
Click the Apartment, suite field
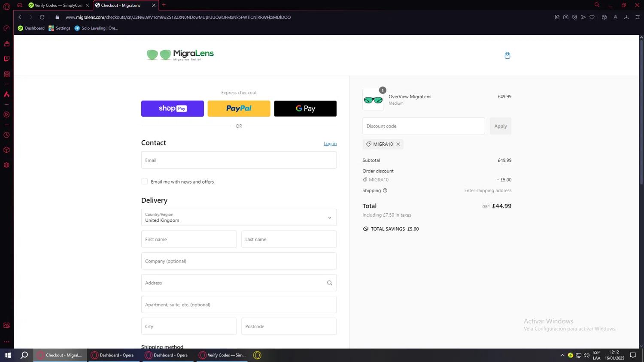239,305
